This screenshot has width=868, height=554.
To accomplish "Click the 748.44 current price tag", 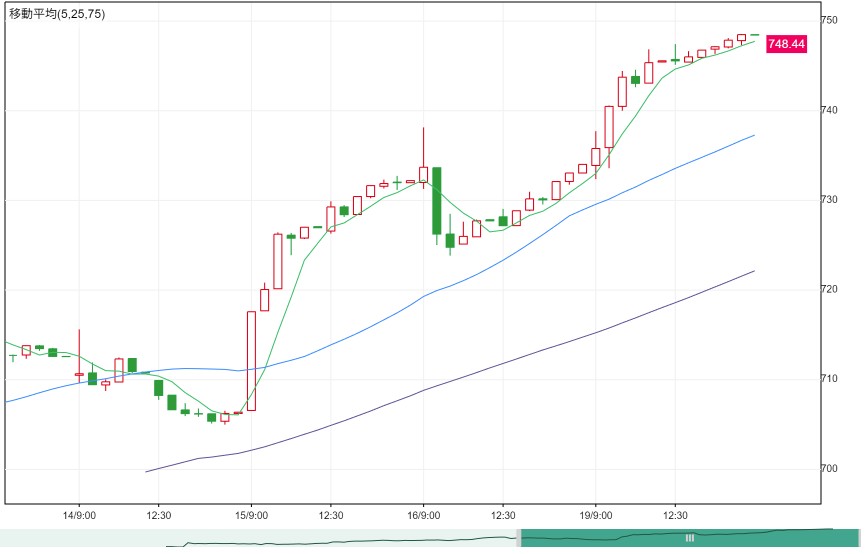I will coord(786,44).
